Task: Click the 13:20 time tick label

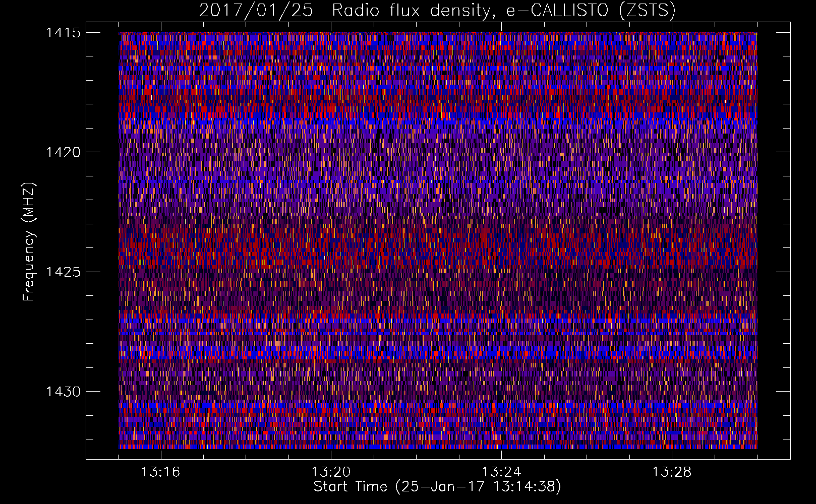Action: click(x=331, y=472)
